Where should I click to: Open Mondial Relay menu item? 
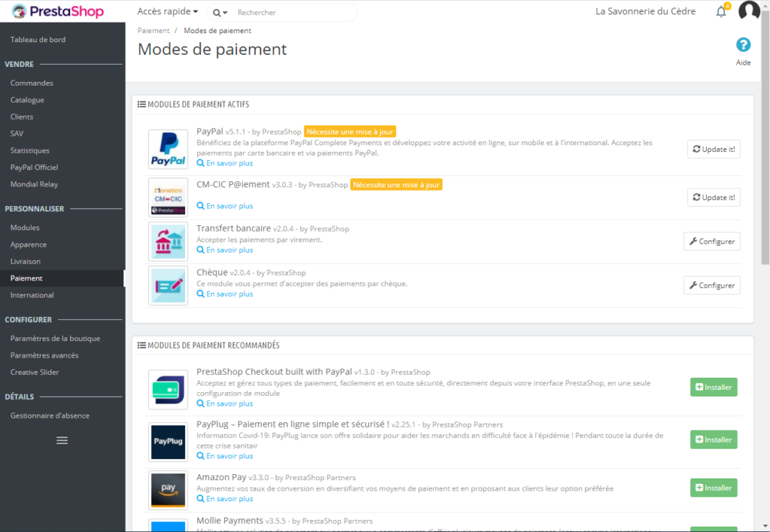click(35, 184)
